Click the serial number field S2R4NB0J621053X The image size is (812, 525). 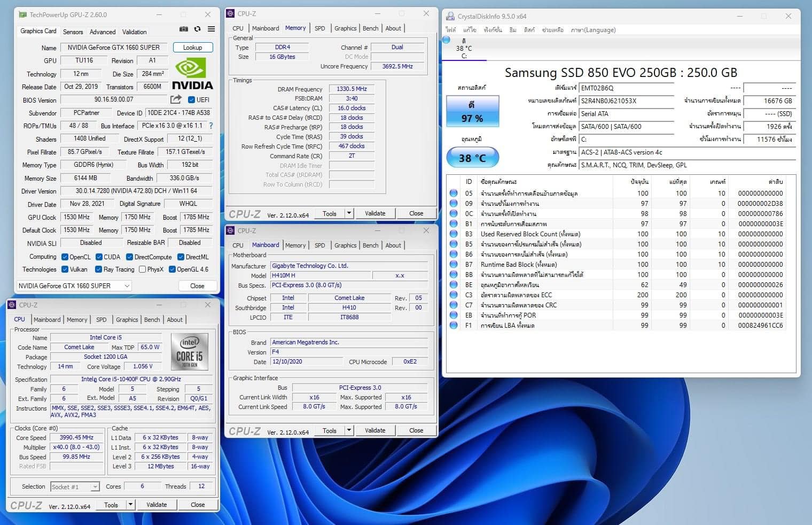pos(627,101)
